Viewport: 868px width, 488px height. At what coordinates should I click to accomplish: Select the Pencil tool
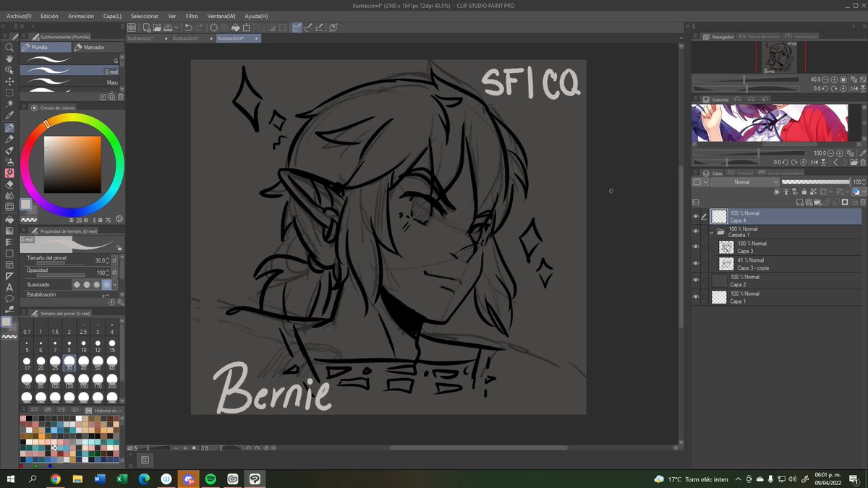9,139
